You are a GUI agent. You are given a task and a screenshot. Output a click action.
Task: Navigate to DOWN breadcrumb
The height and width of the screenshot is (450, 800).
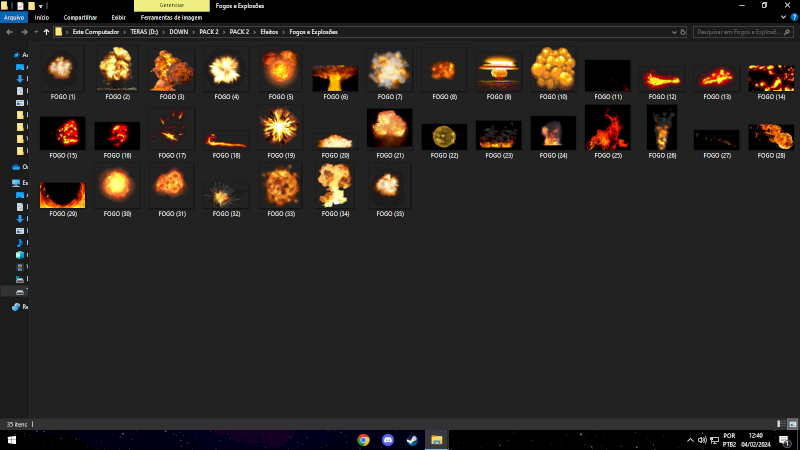(179, 32)
